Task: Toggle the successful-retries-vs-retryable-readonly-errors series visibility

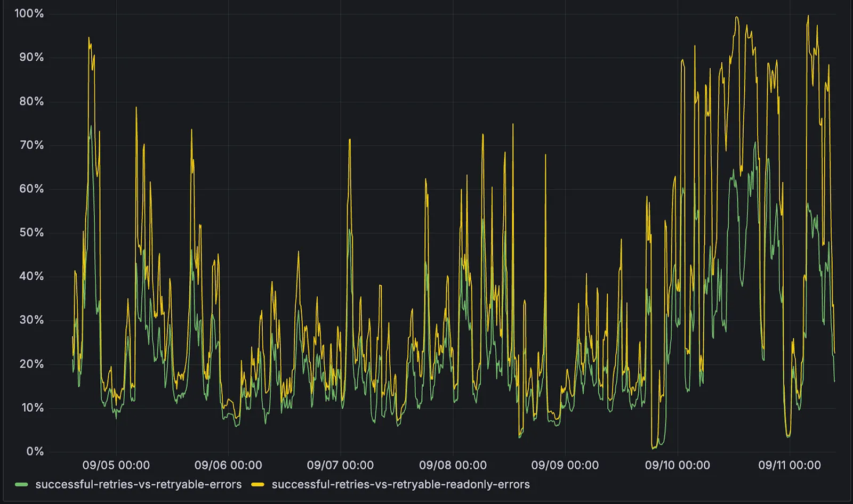Action: coord(400,484)
